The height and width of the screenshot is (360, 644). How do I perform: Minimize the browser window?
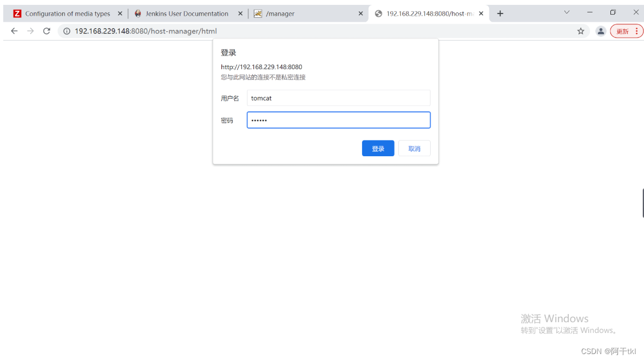(x=590, y=12)
